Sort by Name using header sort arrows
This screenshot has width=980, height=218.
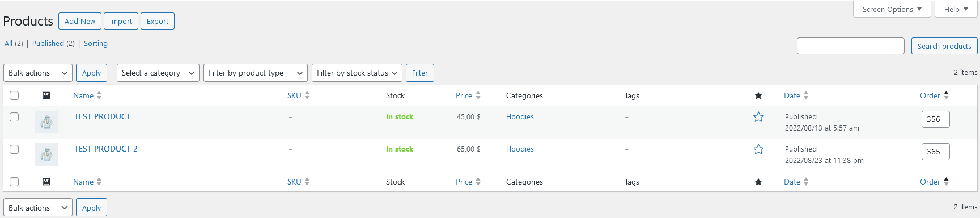pos(99,95)
